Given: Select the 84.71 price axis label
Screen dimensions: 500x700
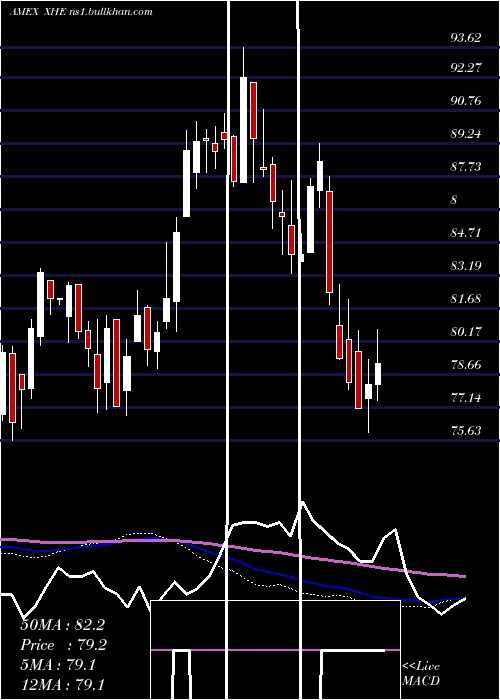Looking at the screenshot, I should pyautogui.click(x=466, y=233).
